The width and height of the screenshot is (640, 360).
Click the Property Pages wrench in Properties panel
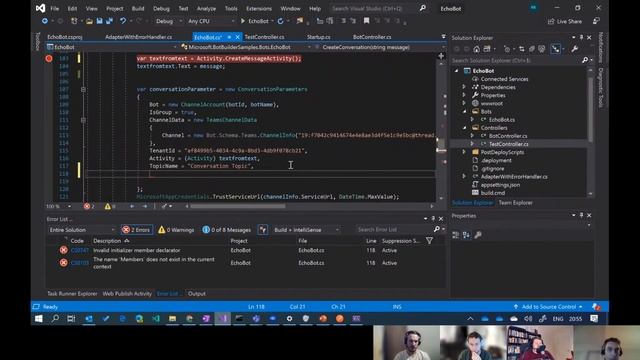[478, 235]
